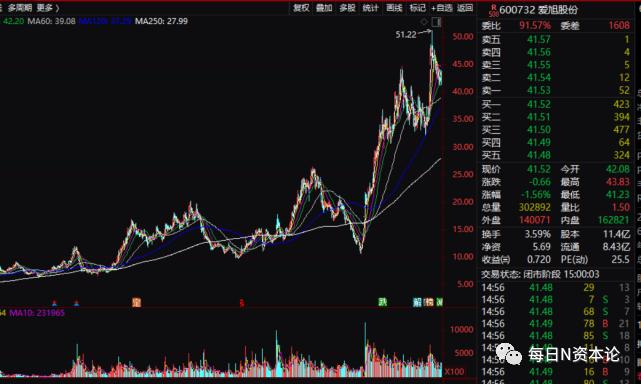This screenshot has height=384, width=641.
Task: Select the 买三 41.50 bid row
Action: (556, 130)
